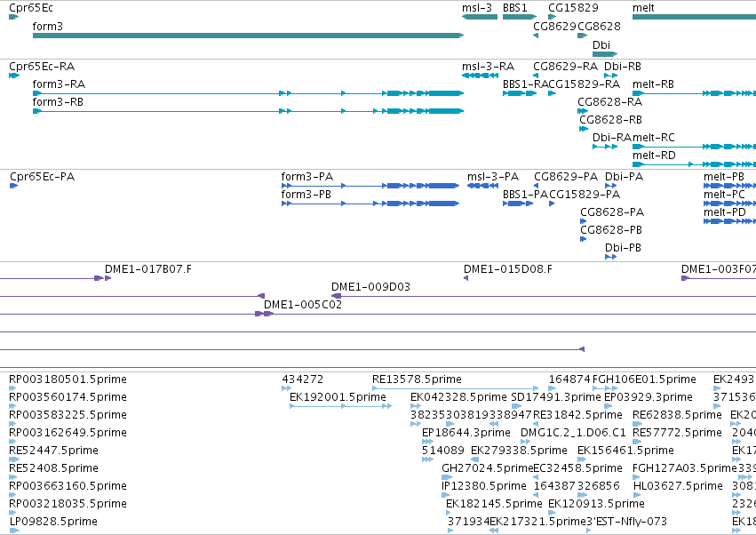Image resolution: width=756 pixels, height=535 pixels.
Task: Click the CG8628 gene label
Action: pos(599,27)
